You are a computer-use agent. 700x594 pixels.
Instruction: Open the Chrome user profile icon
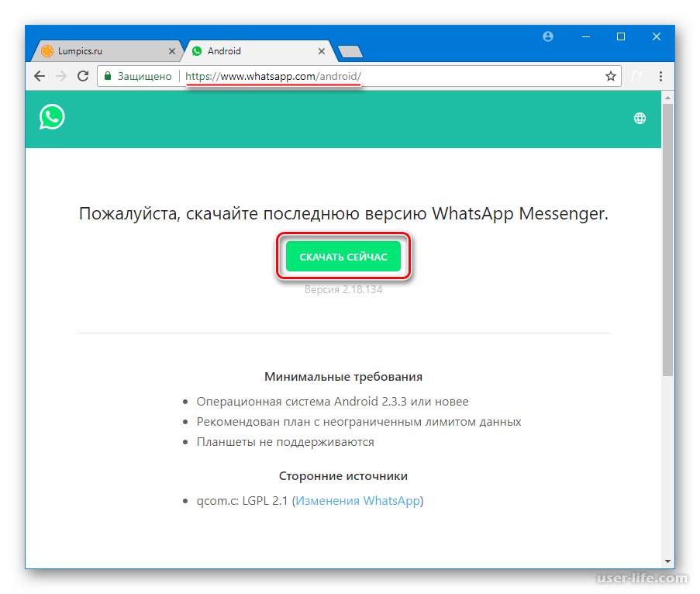[548, 36]
